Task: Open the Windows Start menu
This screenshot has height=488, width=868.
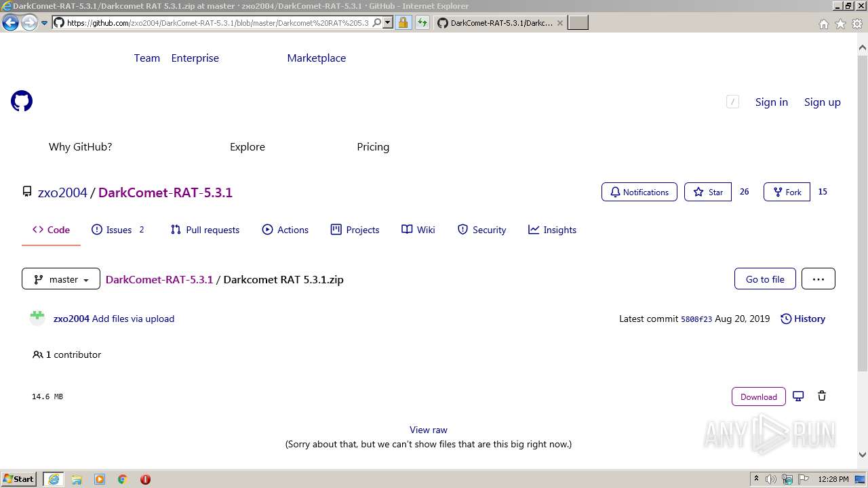Action: point(19,479)
